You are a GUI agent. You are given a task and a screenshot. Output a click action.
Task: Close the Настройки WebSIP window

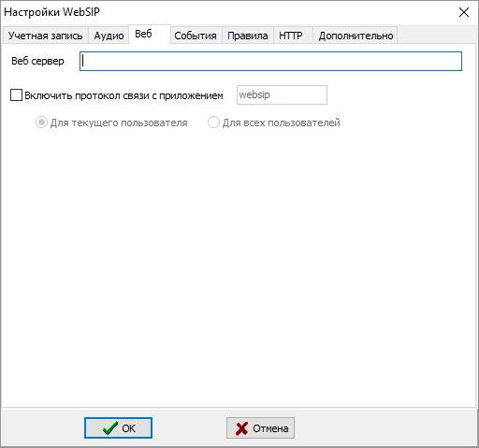(464, 12)
